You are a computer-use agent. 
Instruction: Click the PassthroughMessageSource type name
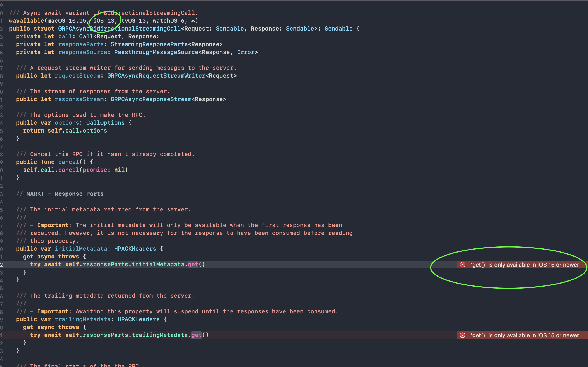(156, 52)
